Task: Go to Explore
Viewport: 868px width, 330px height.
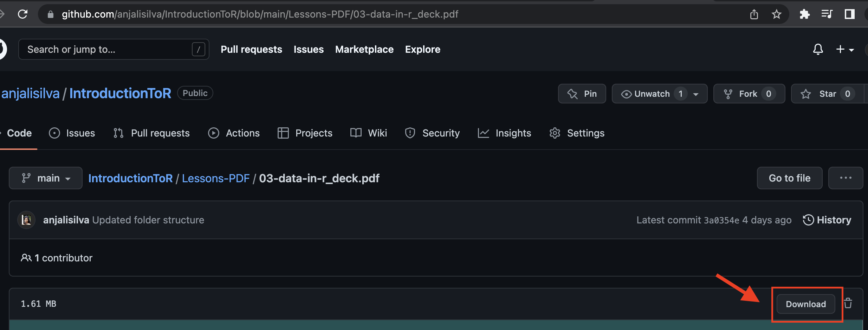Action: click(x=423, y=49)
